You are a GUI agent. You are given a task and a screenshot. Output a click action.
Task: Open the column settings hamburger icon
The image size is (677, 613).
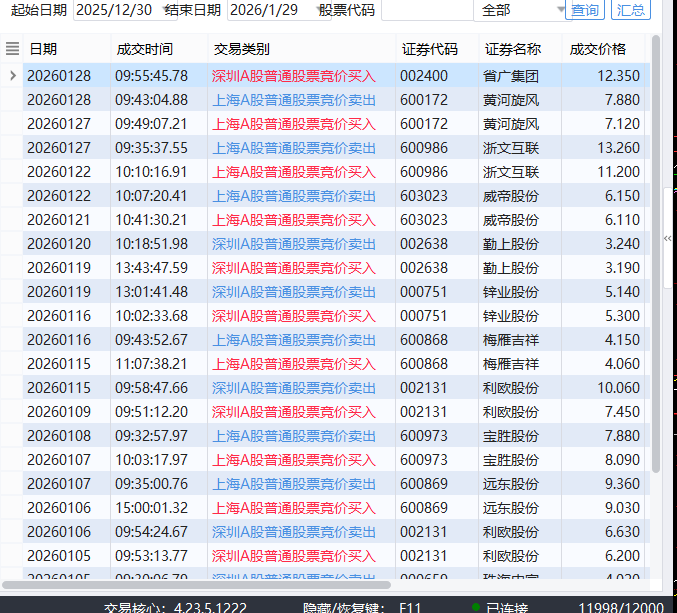coord(12,49)
